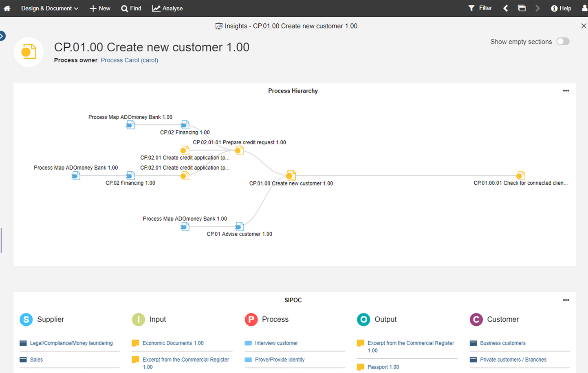Toggle Show empty sections switch
This screenshot has width=588, height=373.
(x=563, y=42)
